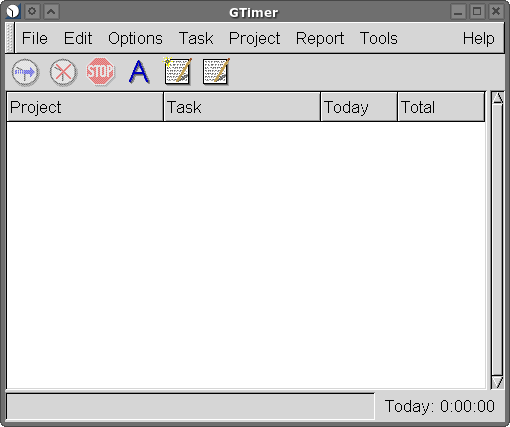Open the Options menu
The width and height of the screenshot is (510, 427).
[x=135, y=38]
